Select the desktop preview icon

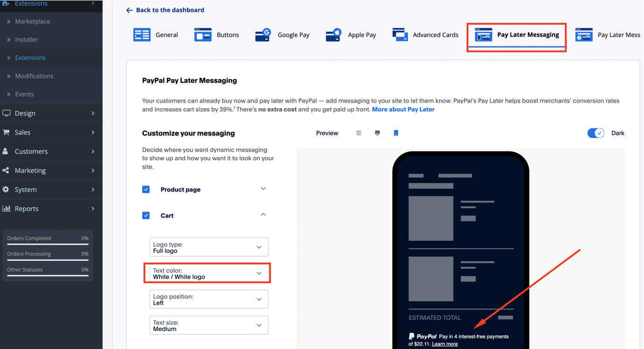click(x=377, y=133)
